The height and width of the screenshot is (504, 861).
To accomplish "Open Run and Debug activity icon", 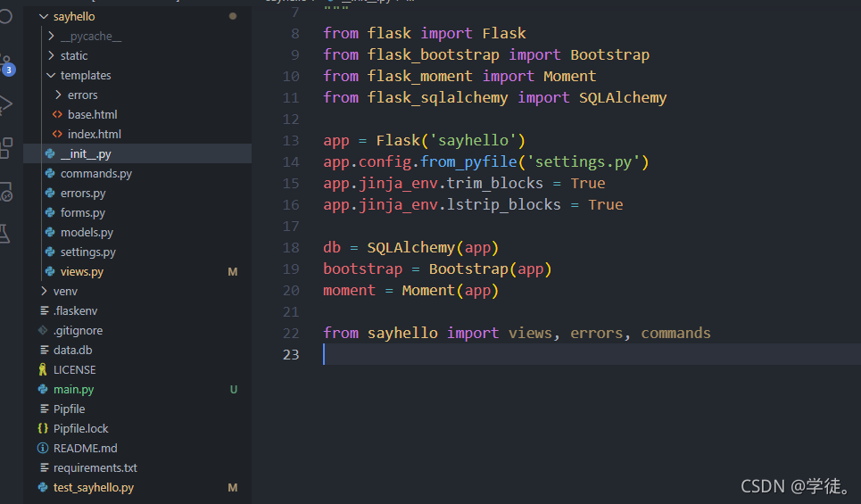I will point(5,104).
